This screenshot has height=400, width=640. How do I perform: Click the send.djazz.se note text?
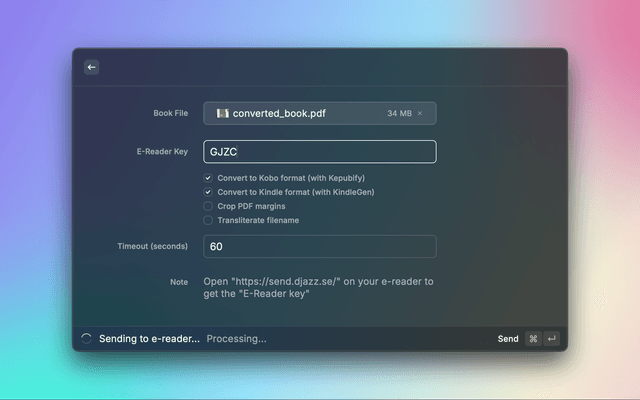[318, 288]
